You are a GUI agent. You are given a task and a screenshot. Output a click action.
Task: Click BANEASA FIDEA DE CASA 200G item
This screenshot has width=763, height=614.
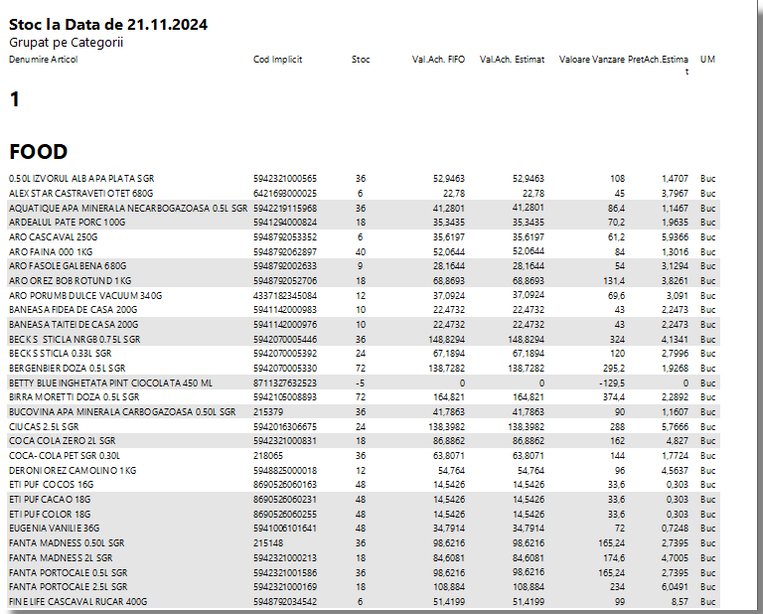73,310
